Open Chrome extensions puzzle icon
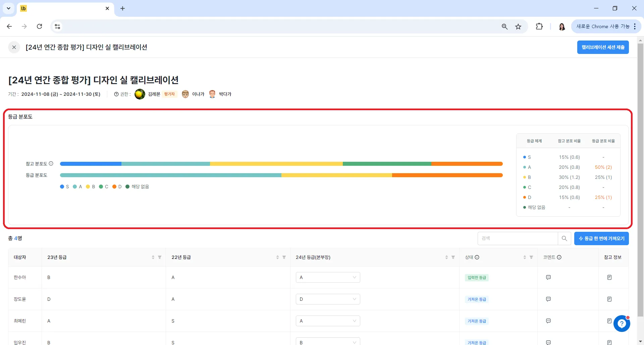The height and width of the screenshot is (345, 644). 539,26
